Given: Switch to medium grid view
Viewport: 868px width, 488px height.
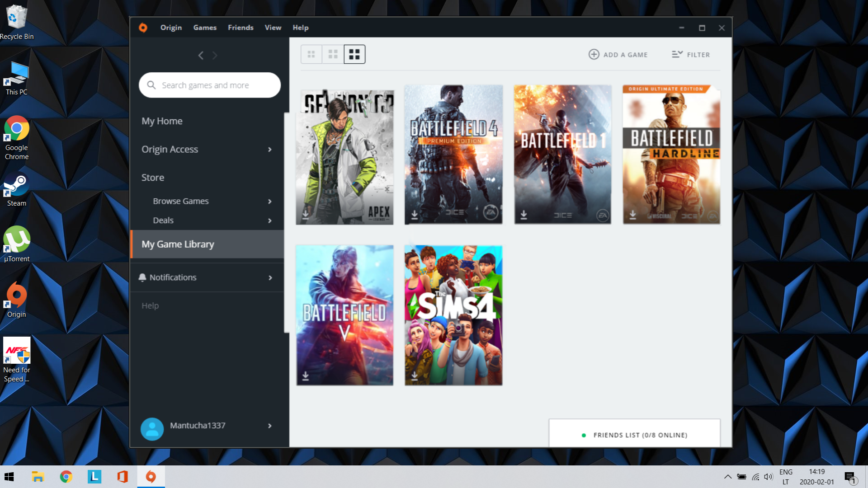Looking at the screenshot, I should point(333,54).
